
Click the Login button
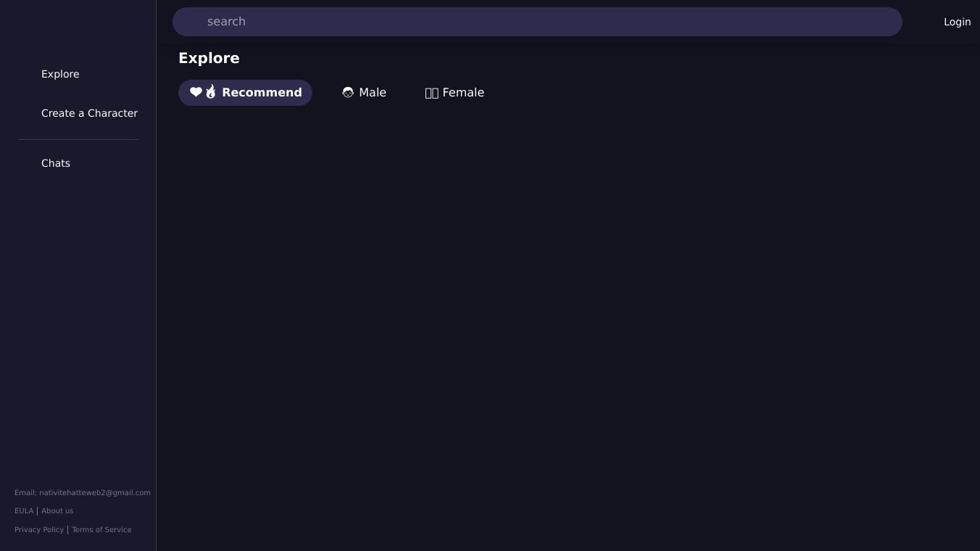[x=957, y=22]
